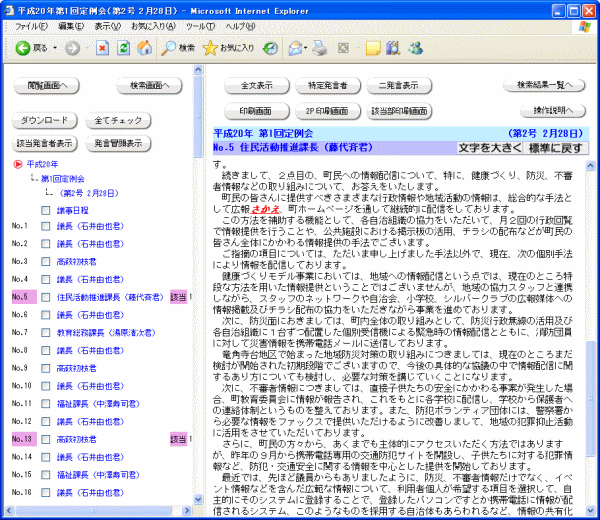This screenshot has height=520, width=600.
Task: Click the 操作説明へ button
Action: (x=553, y=111)
